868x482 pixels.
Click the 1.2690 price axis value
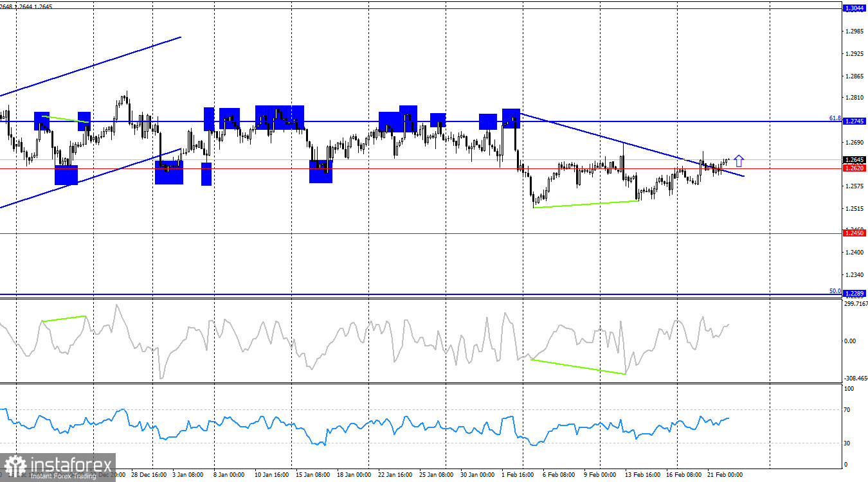(854, 143)
